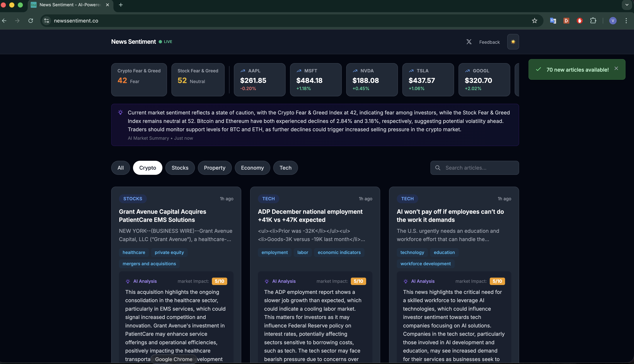The width and height of the screenshot is (634, 364).
Task: Click the site settings icon in the address bar
Action: point(46,21)
